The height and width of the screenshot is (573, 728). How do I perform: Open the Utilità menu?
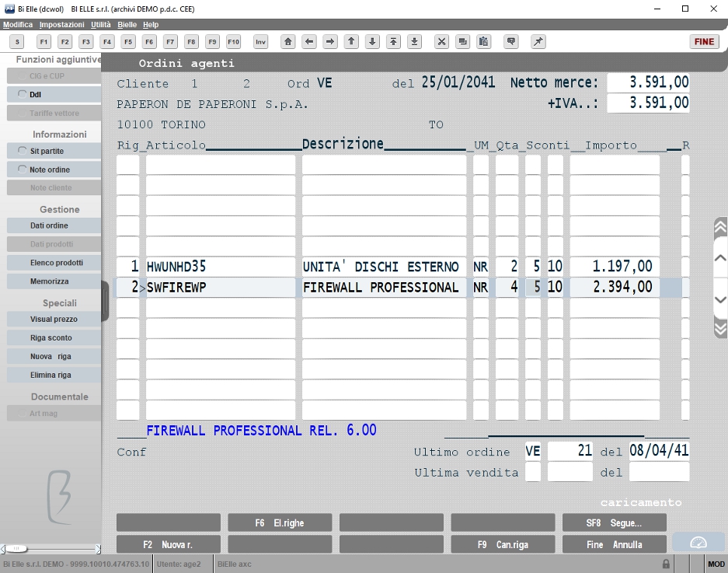101,25
